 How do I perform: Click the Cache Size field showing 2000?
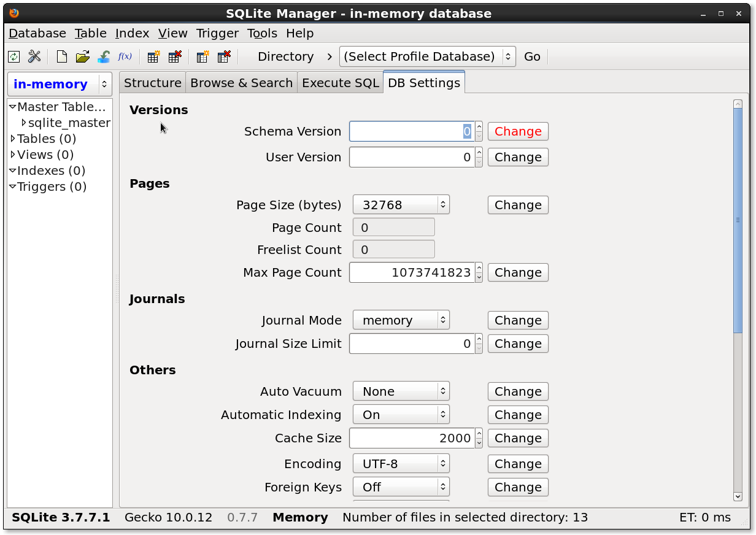coord(412,438)
